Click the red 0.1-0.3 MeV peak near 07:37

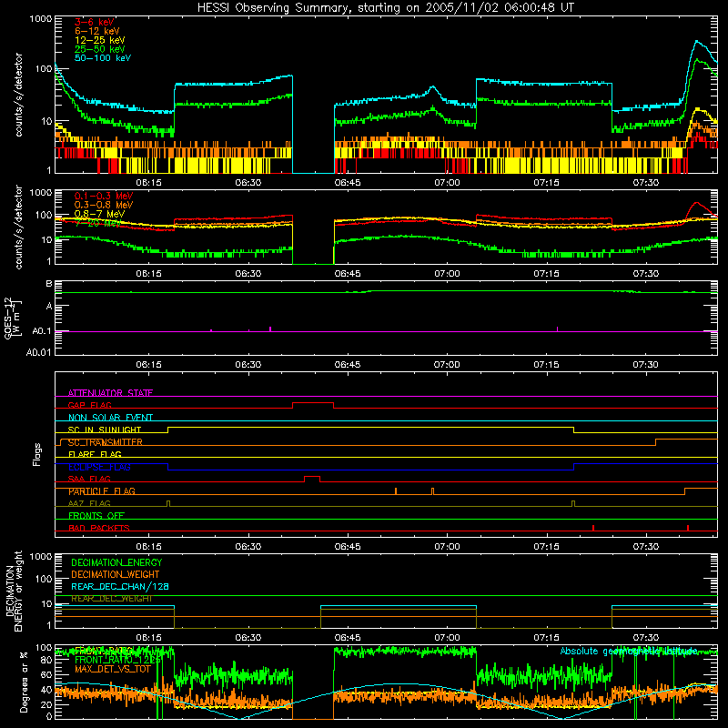[695, 203]
